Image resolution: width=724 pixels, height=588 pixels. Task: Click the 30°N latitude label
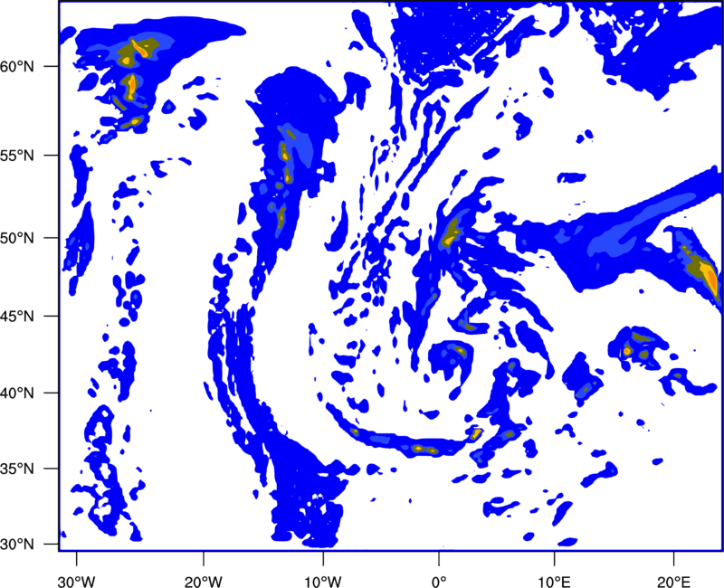click(17, 545)
